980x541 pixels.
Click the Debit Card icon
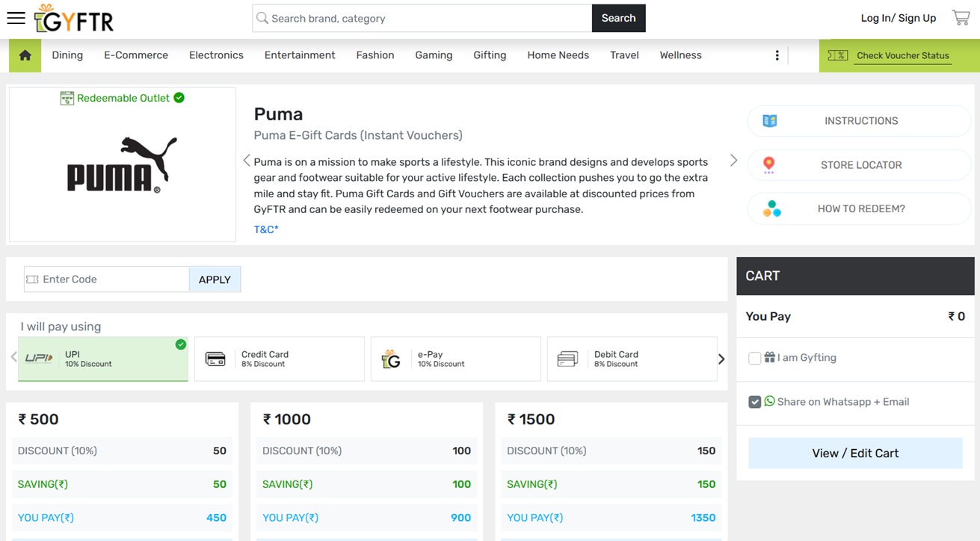(567, 359)
